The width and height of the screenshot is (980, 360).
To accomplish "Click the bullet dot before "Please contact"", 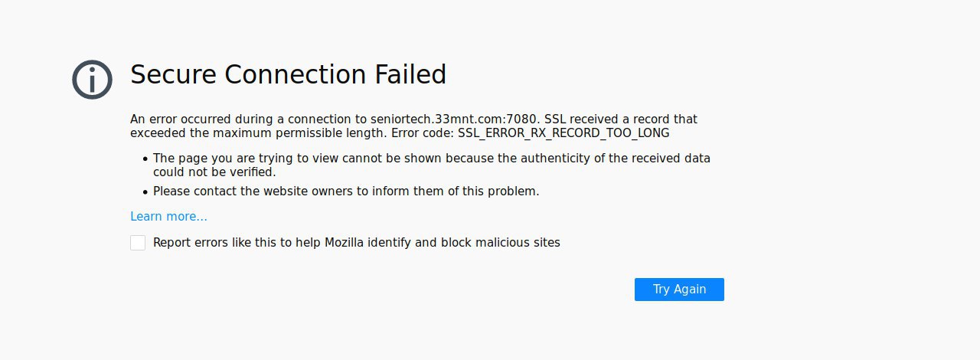I will [x=145, y=192].
